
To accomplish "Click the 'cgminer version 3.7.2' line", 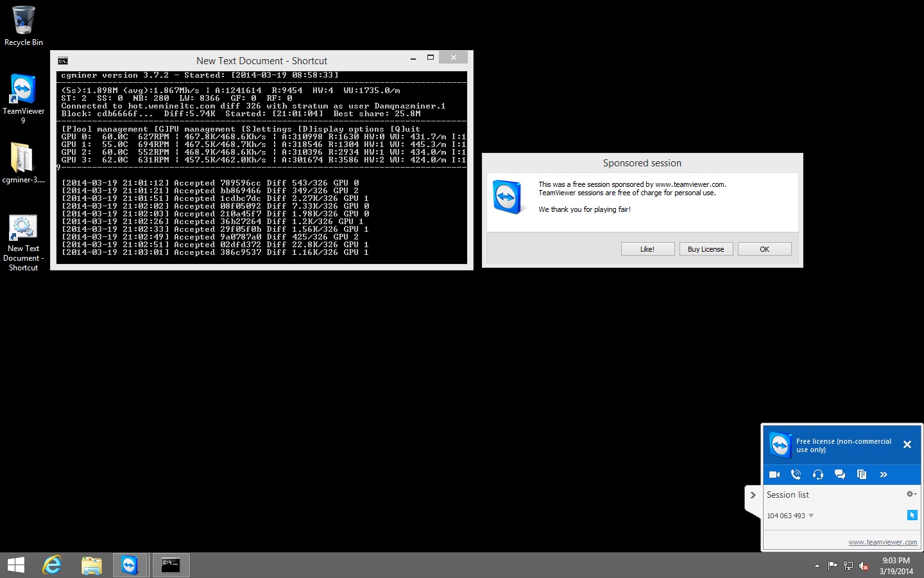I will pos(200,75).
